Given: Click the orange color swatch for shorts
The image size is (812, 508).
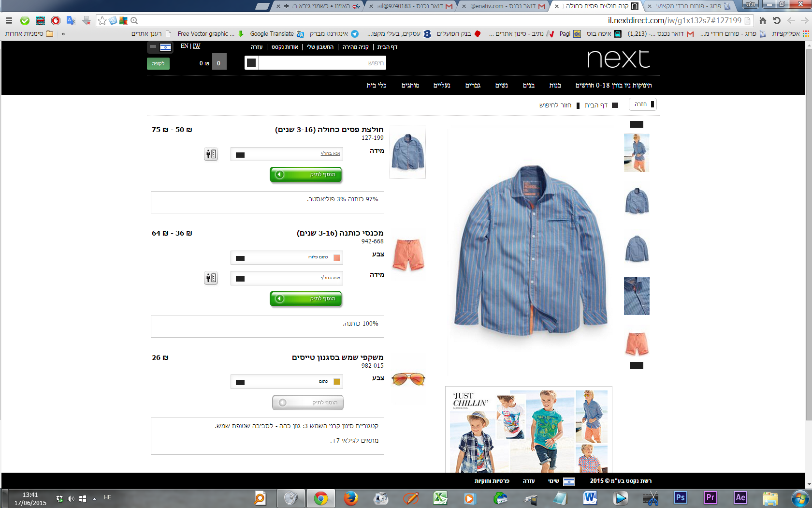Looking at the screenshot, I should [337, 258].
